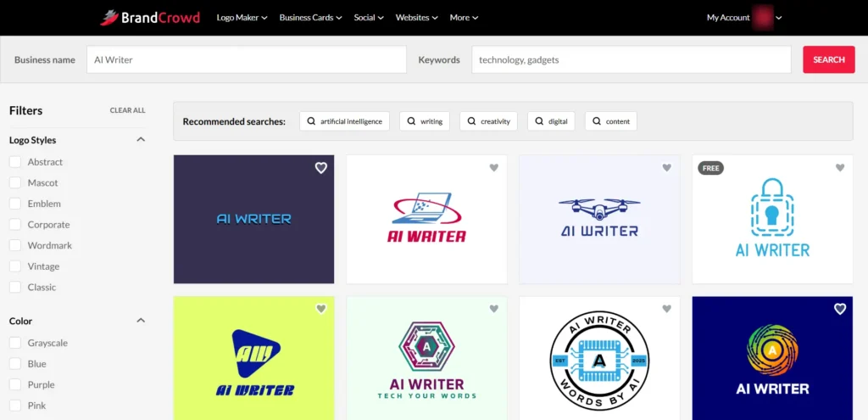Open the Social dropdown menu
868x420 pixels.
[369, 18]
